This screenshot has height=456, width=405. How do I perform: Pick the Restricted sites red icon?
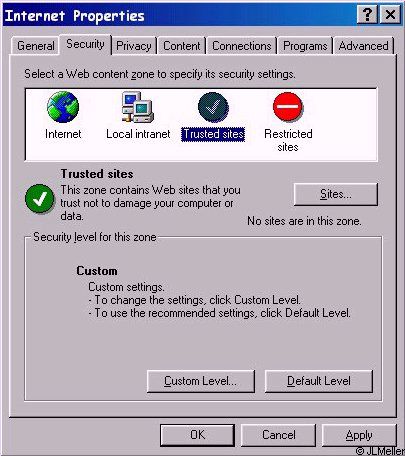pyautogui.click(x=288, y=107)
